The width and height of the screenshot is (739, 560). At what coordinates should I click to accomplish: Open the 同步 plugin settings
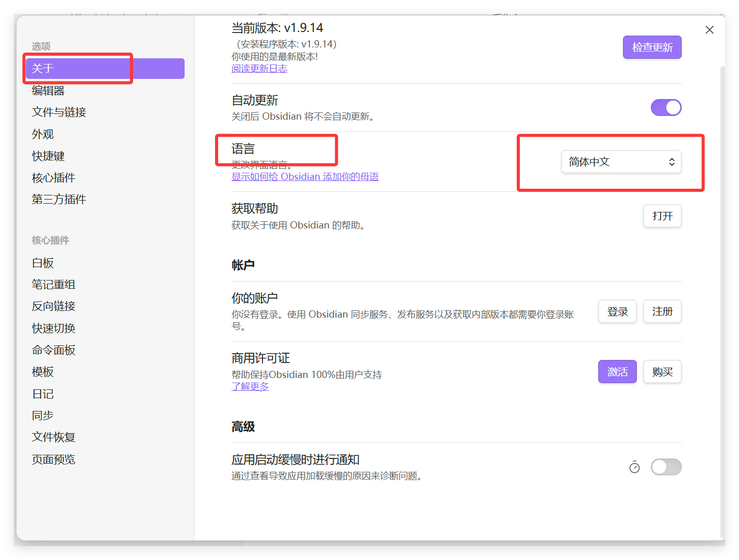pos(105,416)
